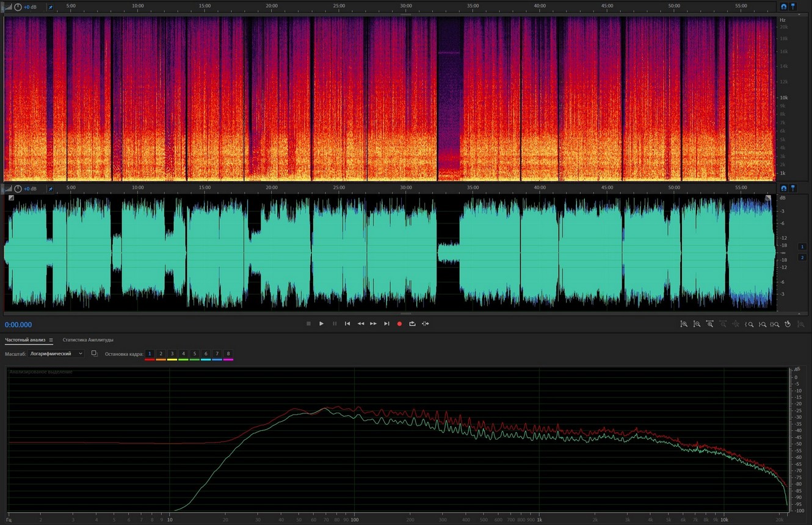The image size is (812, 525).
Task: Click Zoom In Amplitude icon
Action: pos(684,324)
